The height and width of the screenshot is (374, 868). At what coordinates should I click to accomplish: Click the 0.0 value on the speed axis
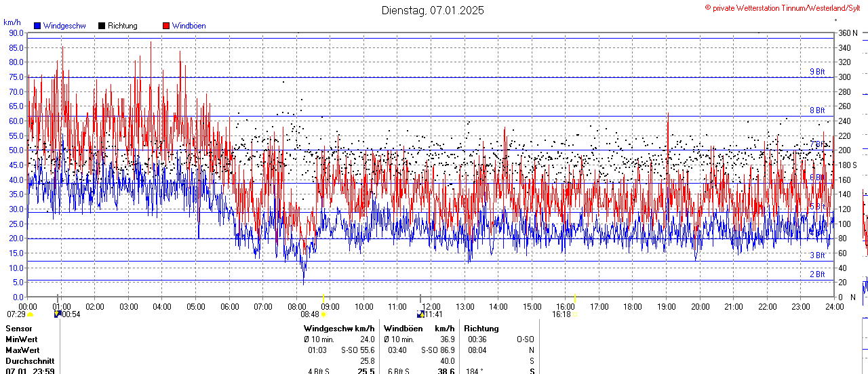click(x=19, y=297)
